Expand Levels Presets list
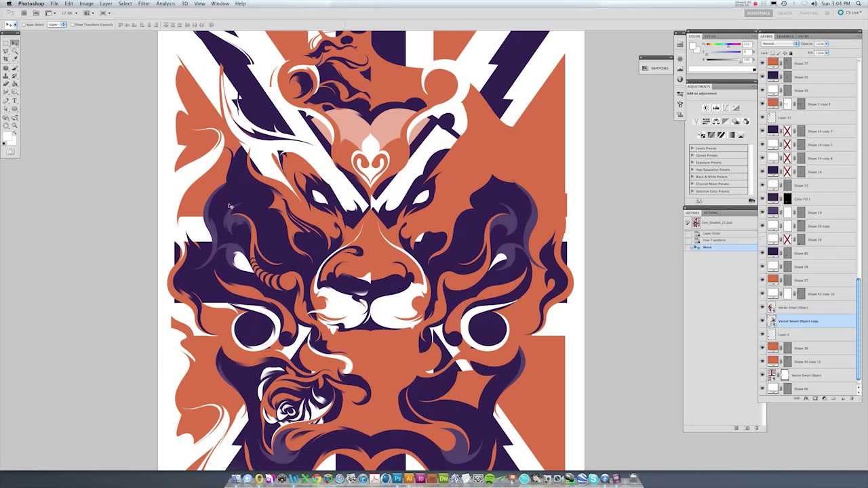 coord(692,148)
